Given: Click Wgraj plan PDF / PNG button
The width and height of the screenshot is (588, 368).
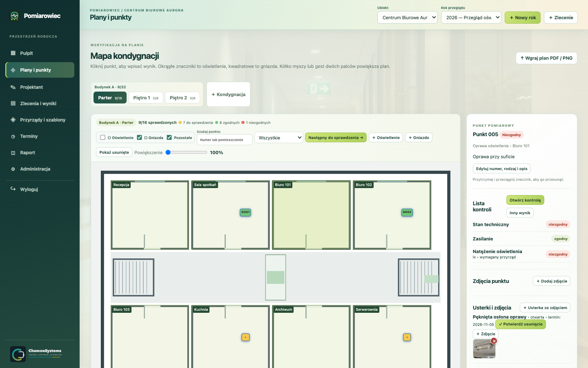Looking at the screenshot, I should 546,58.
